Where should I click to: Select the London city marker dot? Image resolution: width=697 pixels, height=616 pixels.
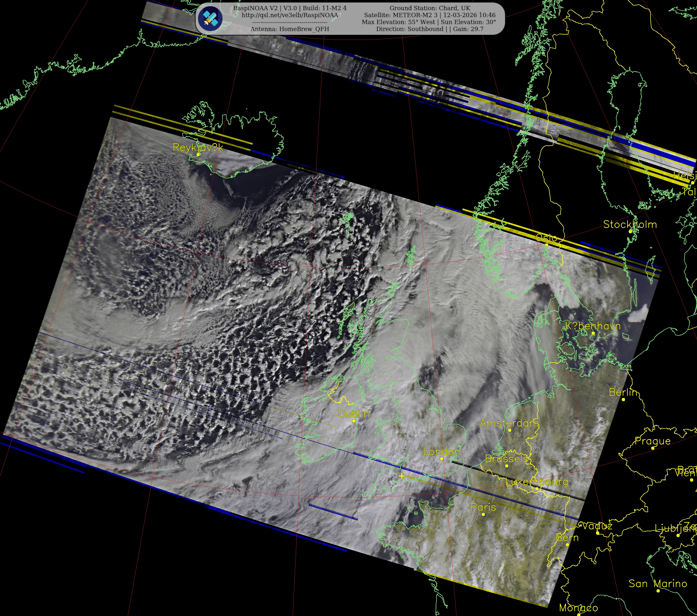click(x=442, y=459)
